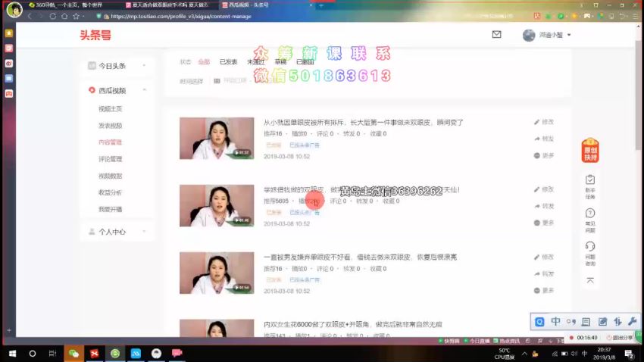Click the back-to-top arrow icon
This screenshot has height=362, width=644.
(x=590, y=281)
